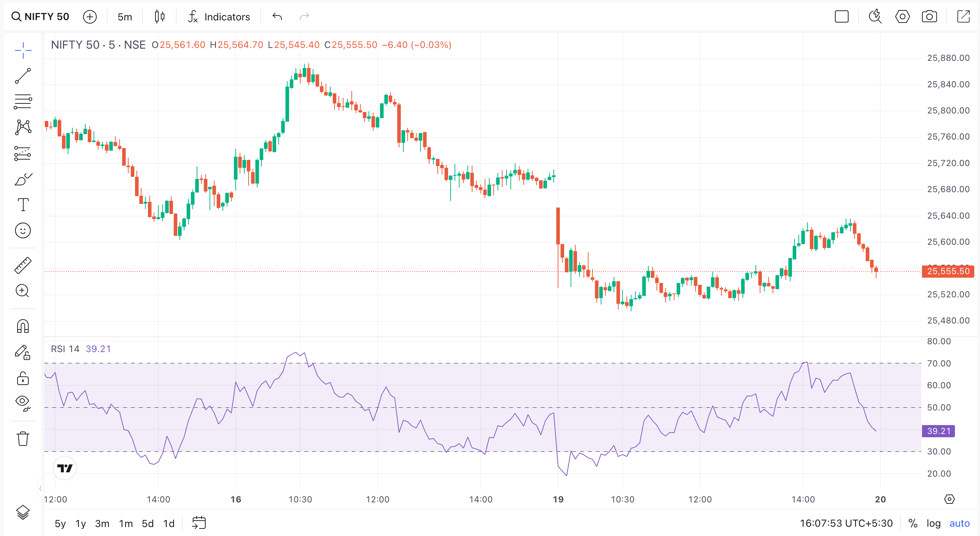Open the candlestick chart type menu
This screenshot has width=980, height=536.
coord(160,17)
